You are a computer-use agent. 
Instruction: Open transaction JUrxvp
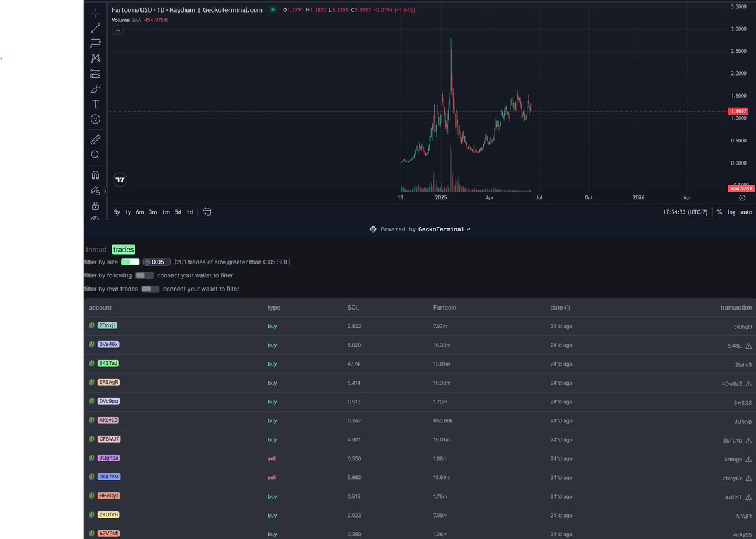[x=743, y=421]
